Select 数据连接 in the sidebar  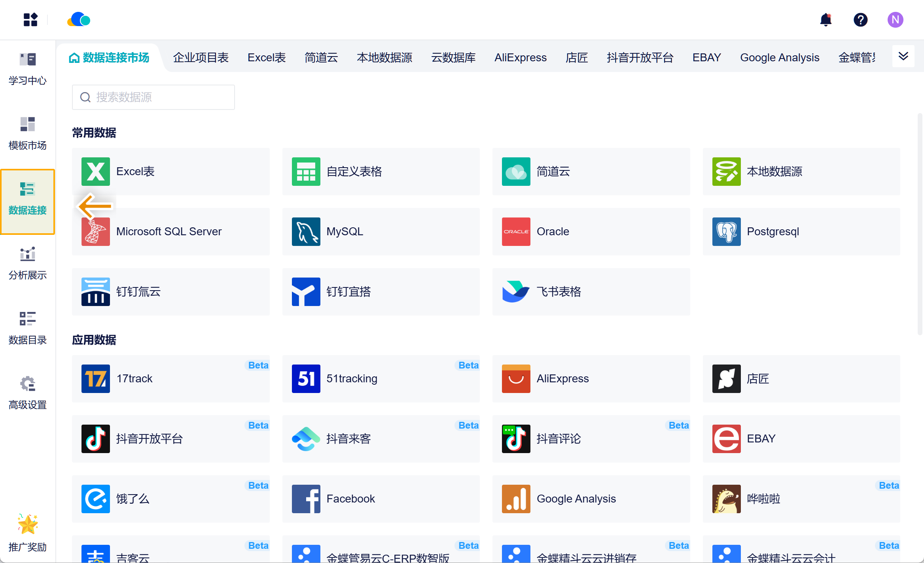[x=28, y=202]
